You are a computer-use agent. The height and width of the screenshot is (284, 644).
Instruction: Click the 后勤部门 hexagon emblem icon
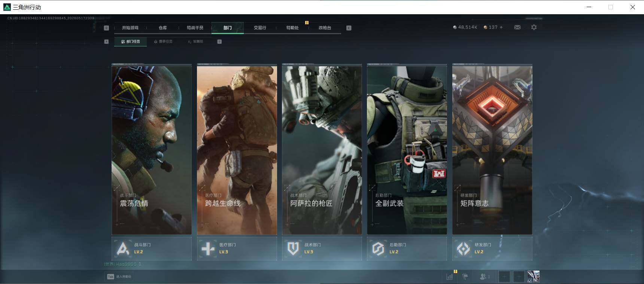tap(378, 248)
